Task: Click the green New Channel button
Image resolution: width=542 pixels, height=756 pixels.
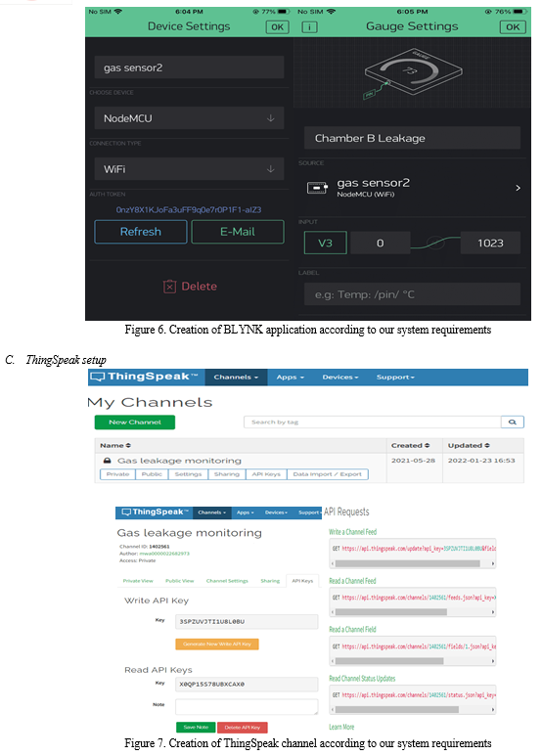Action: (135, 422)
